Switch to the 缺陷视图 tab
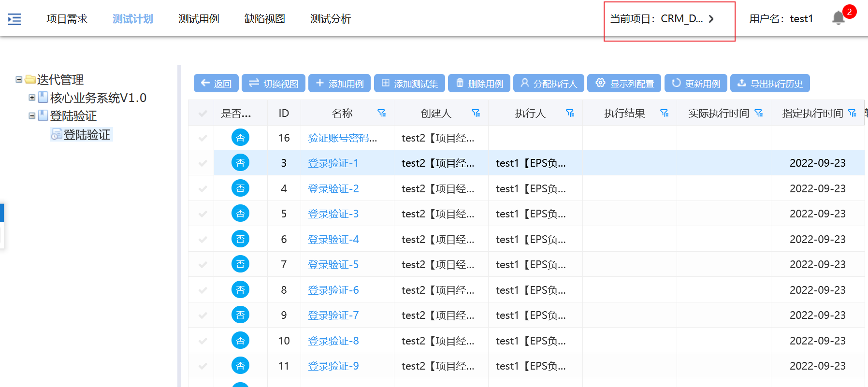The image size is (868, 387). pyautogui.click(x=264, y=19)
